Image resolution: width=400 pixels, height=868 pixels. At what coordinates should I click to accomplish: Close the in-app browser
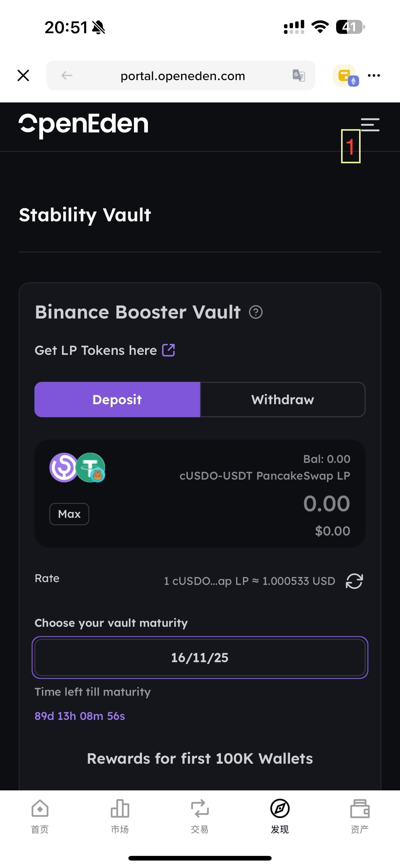(23, 75)
